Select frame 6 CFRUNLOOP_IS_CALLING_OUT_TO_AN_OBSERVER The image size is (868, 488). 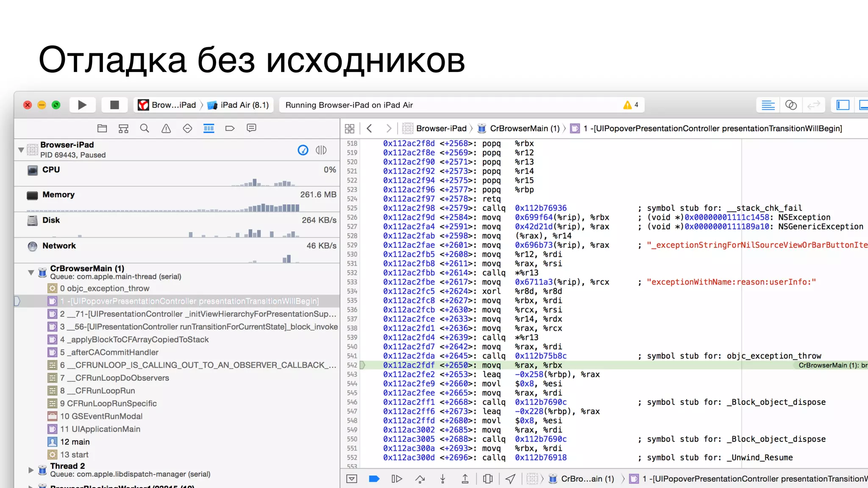pyautogui.click(x=177, y=365)
